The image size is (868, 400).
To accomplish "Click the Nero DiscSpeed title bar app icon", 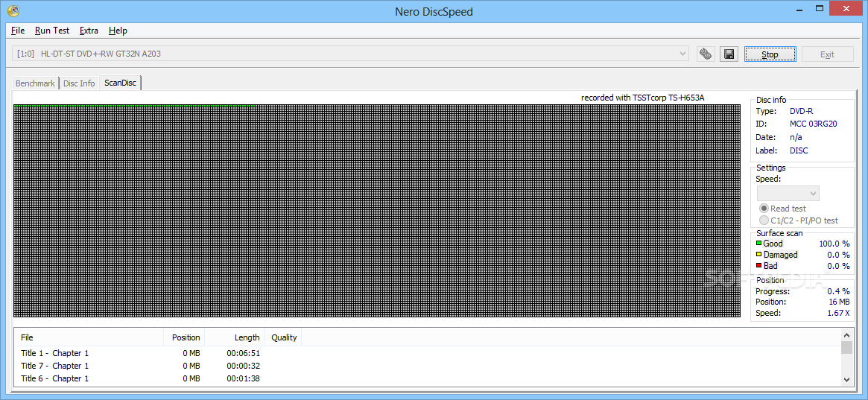I will (x=12, y=11).
